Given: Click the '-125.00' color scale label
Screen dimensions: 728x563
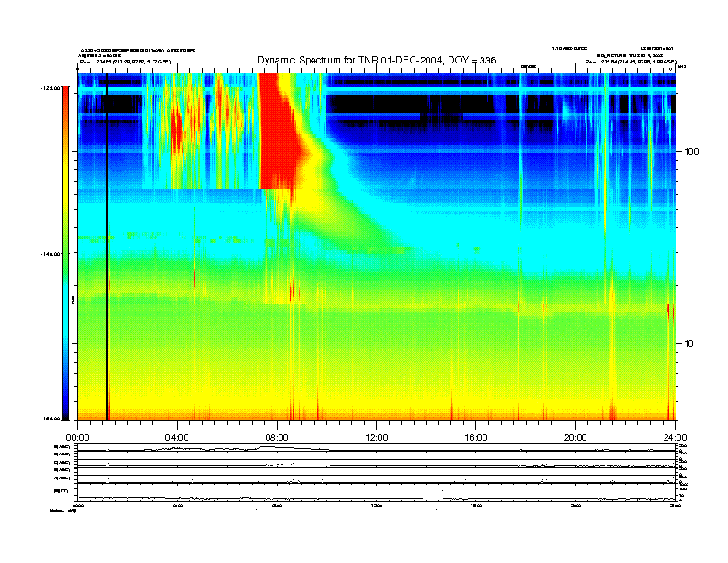Looking at the screenshot, I should (x=51, y=87).
